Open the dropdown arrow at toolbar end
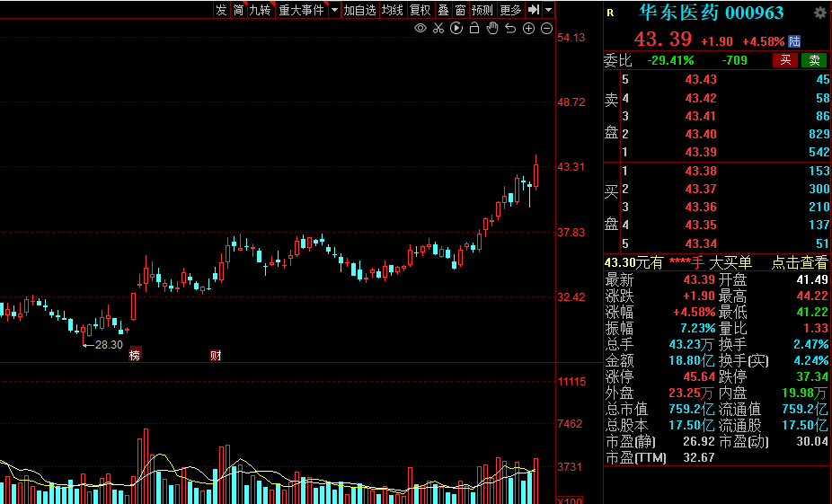Viewport: 832px width, 504px height. point(549,10)
